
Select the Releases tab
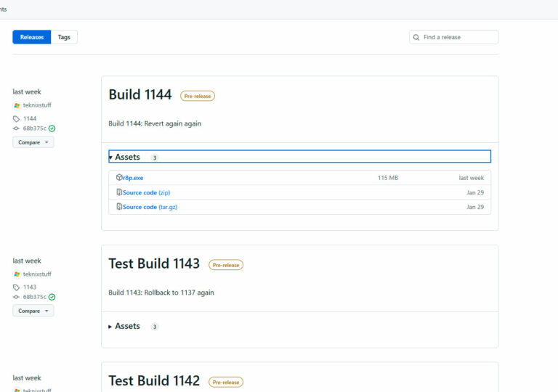(x=32, y=37)
